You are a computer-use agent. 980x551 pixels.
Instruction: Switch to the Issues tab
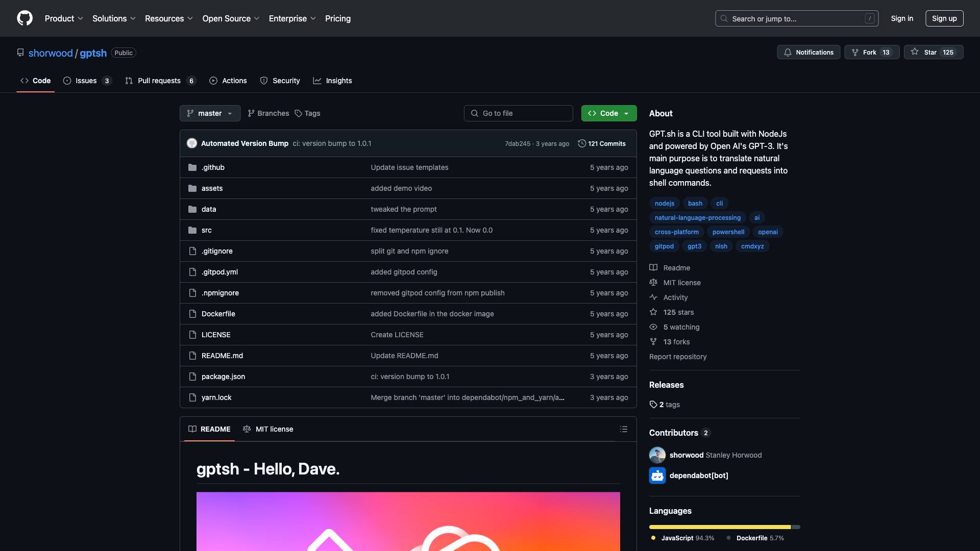87,81
